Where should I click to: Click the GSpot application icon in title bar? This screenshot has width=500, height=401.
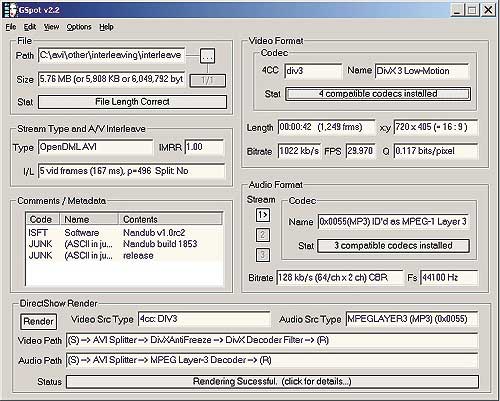9,10
